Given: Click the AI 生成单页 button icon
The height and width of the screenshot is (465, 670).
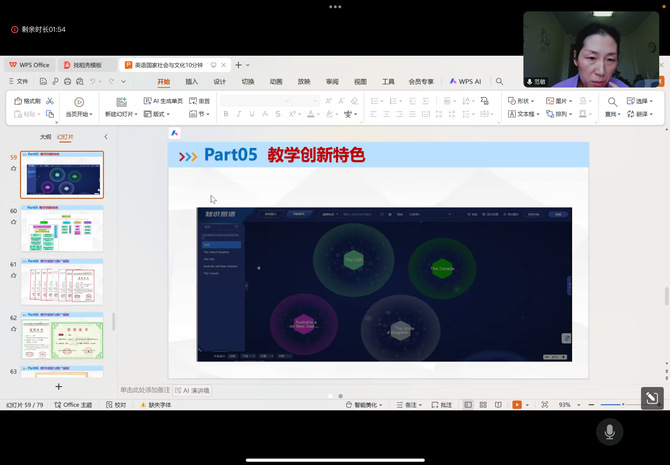Looking at the screenshot, I should click(x=148, y=101).
